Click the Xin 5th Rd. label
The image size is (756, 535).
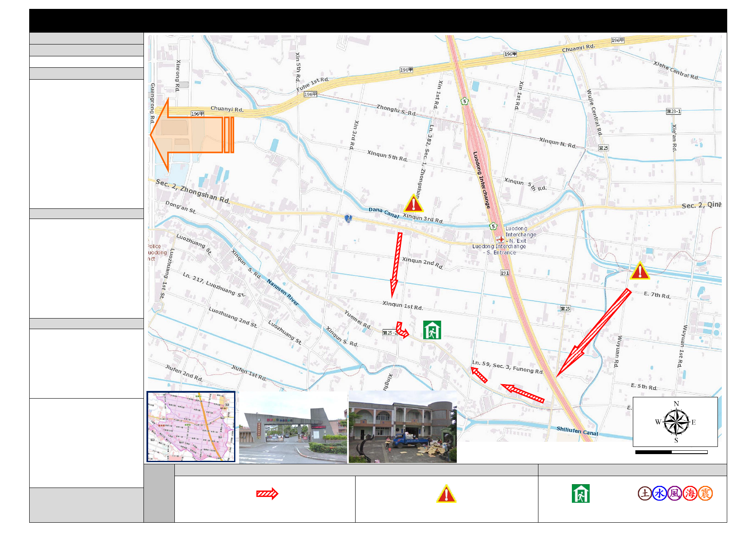point(298,67)
